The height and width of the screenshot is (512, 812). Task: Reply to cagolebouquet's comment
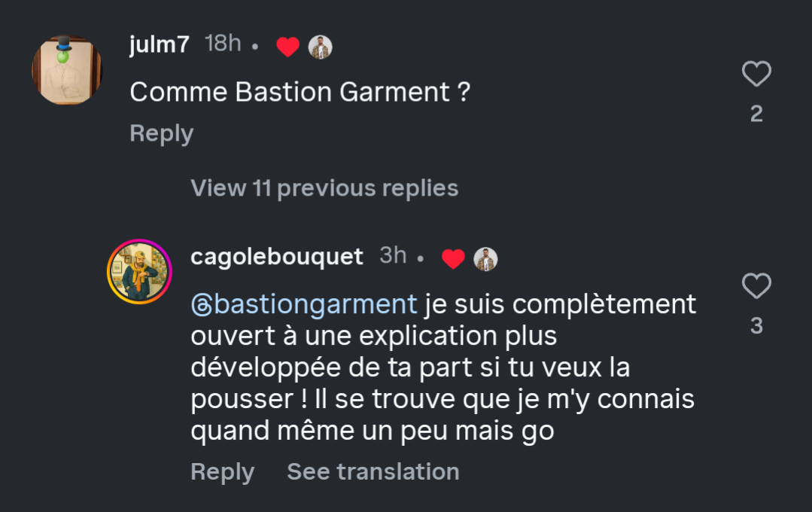click(x=222, y=472)
